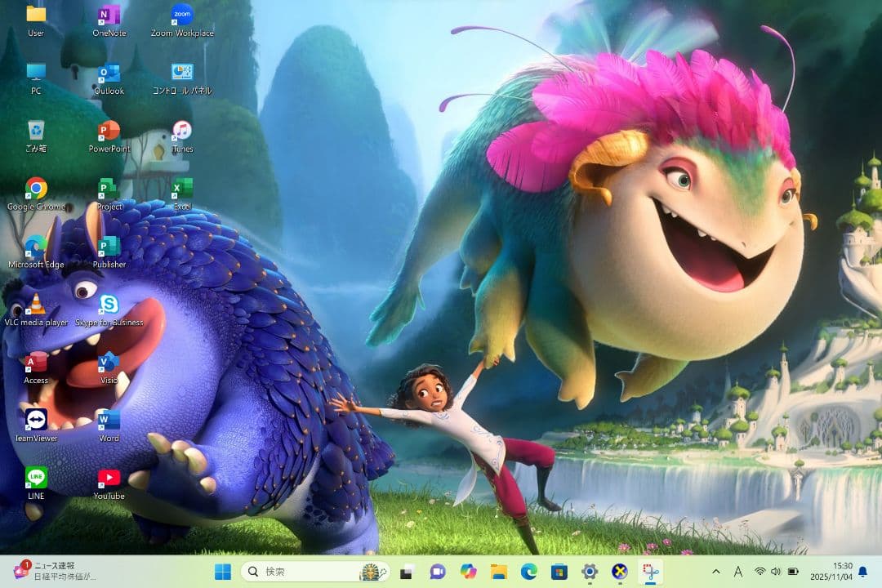This screenshot has width=882, height=588.
Task: Open the Google Chrome desktop shortcut
Action: 36,189
